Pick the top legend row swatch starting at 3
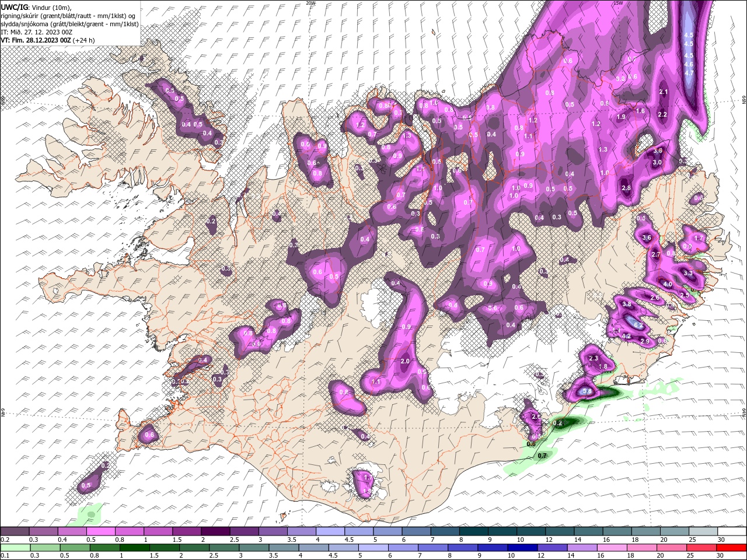 coord(273,531)
